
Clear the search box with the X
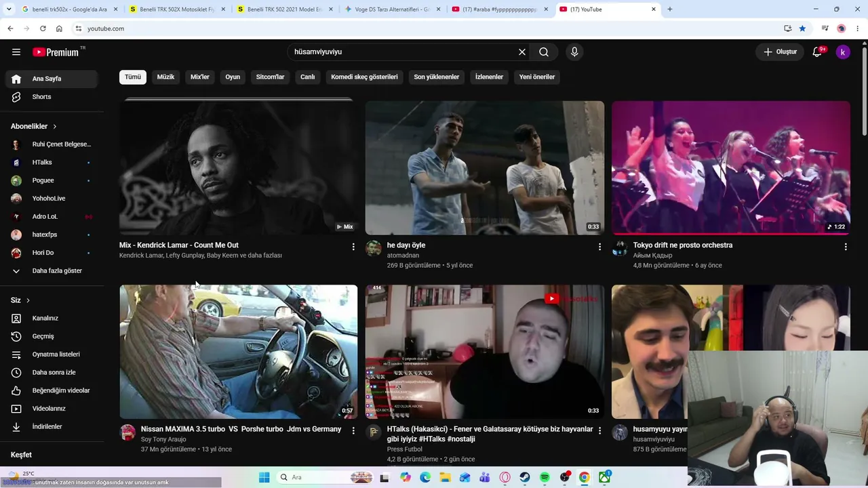[522, 52]
